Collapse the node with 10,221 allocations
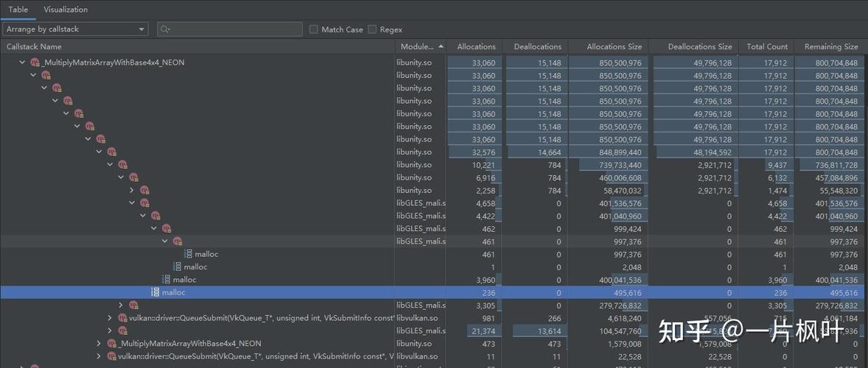The image size is (868, 368). [110, 165]
